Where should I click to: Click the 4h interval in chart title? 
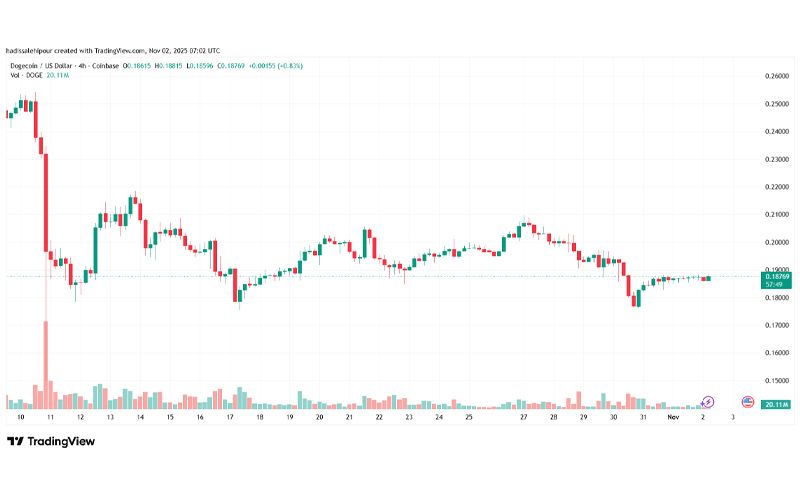coord(82,66)
